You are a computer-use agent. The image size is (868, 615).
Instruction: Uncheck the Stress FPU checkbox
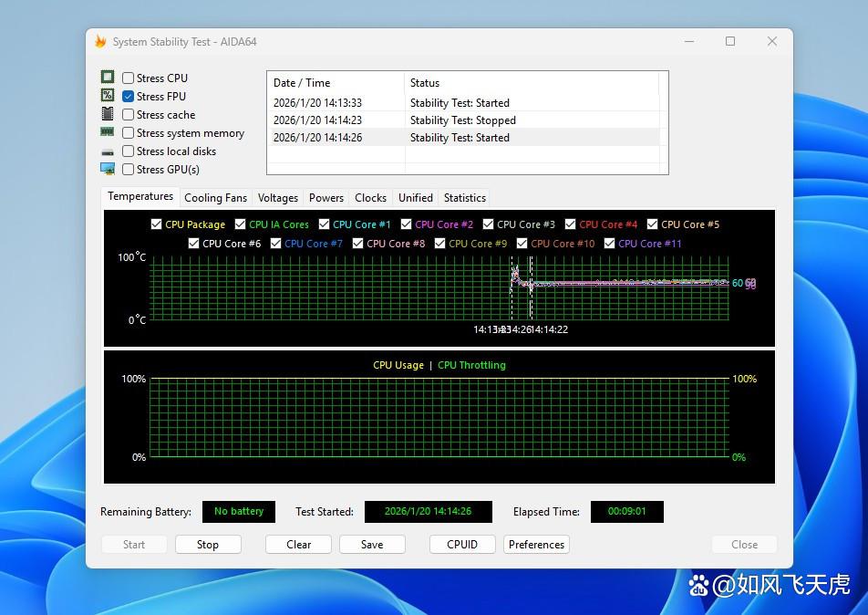[x=128, y=97]
